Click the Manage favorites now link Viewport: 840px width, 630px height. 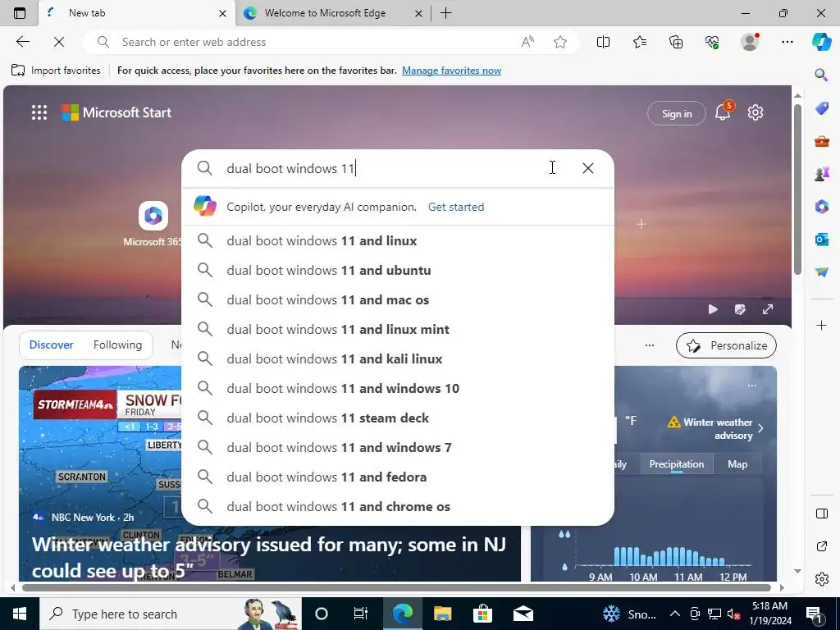[452, 71]
